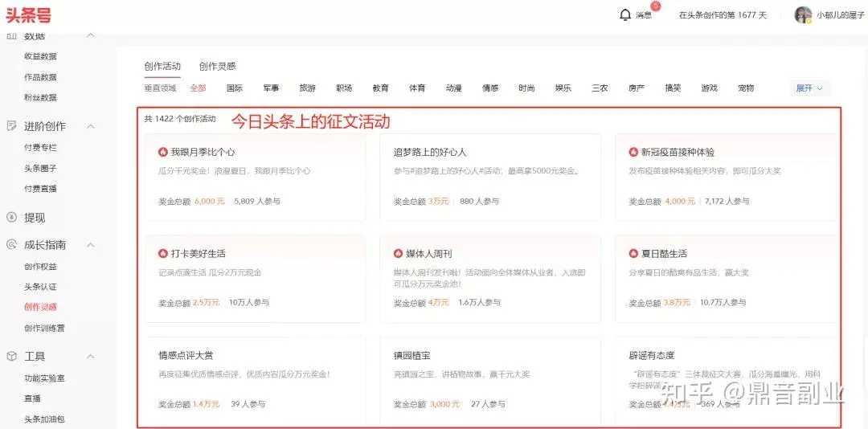The width and height of the screenshot is (868, 429).
Task: Click the 7,172 人参与 count
Action: (x=727, y=201)
